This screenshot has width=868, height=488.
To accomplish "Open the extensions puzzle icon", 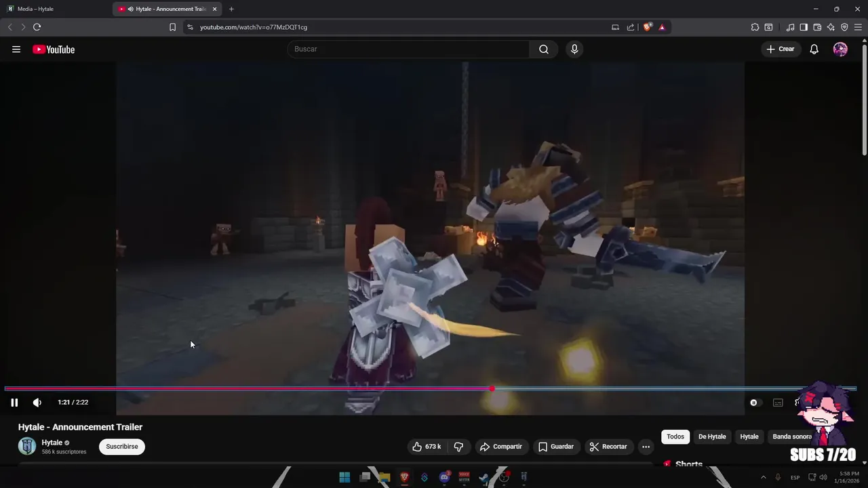I will (755, 27).
